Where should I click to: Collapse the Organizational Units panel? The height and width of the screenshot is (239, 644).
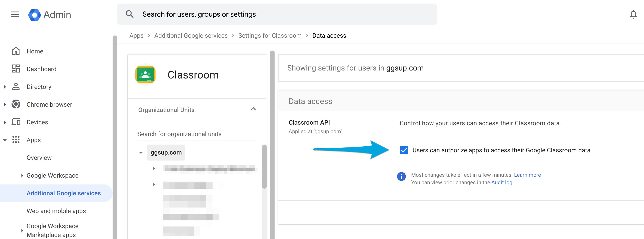click(253, 109)
